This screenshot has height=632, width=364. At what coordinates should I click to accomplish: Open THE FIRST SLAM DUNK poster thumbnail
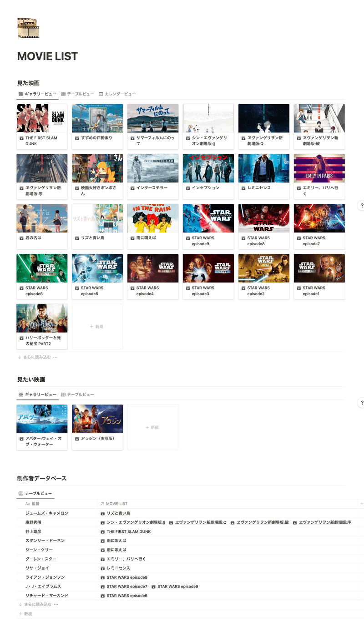(42, 118)
